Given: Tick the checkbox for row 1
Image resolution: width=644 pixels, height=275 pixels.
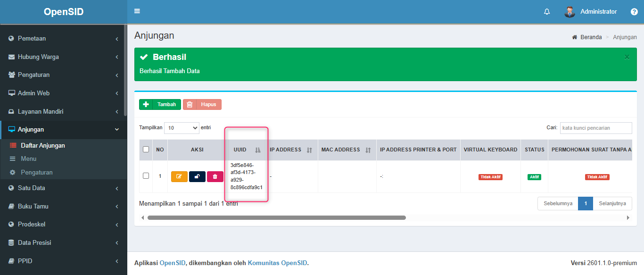Looking at the screenshot, I should (x=146, y=176).
